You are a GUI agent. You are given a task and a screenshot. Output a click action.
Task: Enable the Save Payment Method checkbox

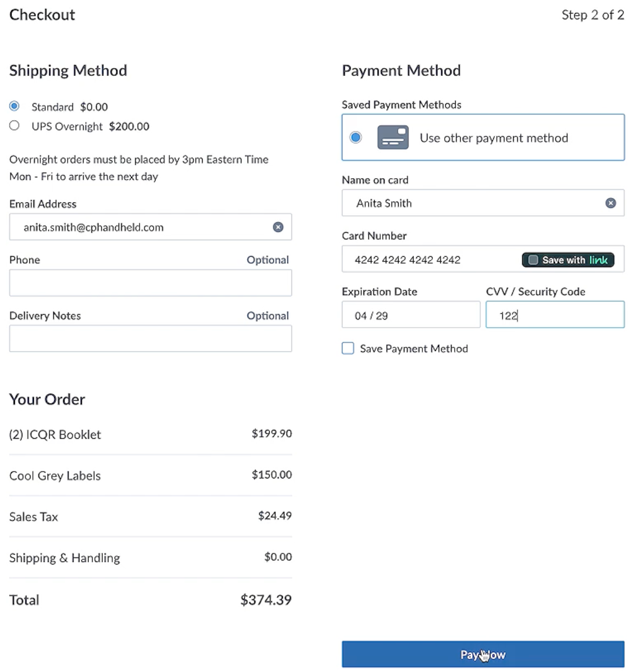click(347, 348)
